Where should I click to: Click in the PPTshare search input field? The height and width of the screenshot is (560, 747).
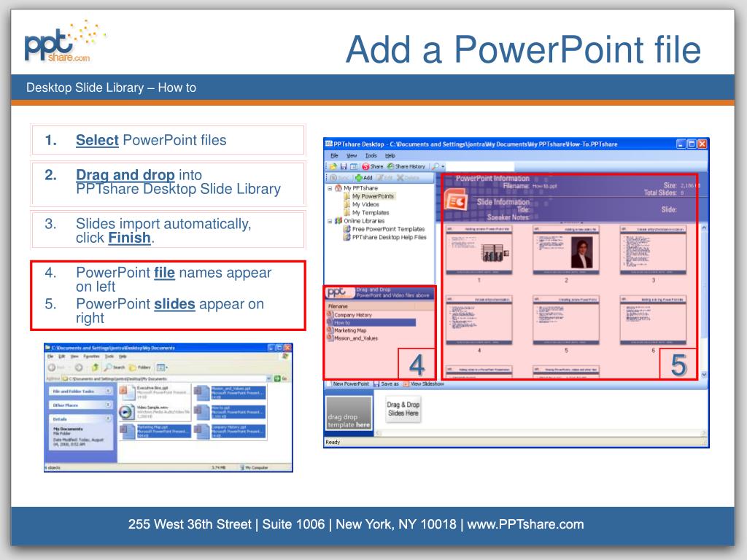point(480,167)
